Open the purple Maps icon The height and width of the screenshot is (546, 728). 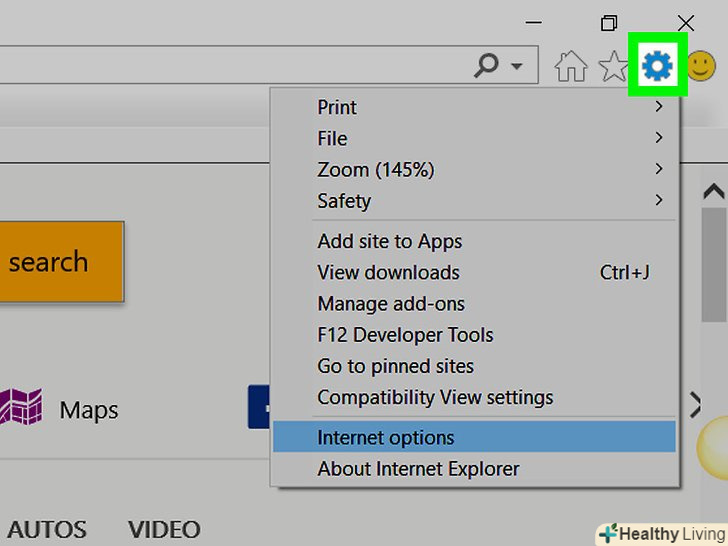[x=21, y=408]
